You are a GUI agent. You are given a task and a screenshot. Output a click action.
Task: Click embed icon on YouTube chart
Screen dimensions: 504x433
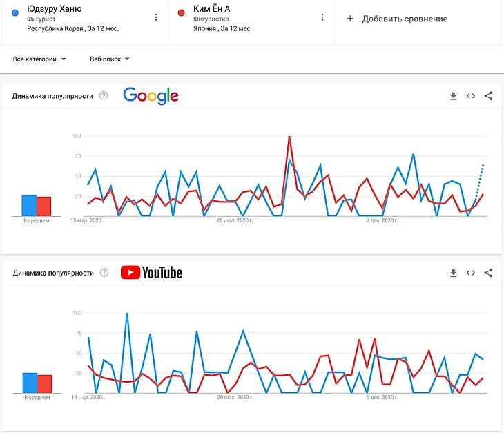[x=471, y=273]
